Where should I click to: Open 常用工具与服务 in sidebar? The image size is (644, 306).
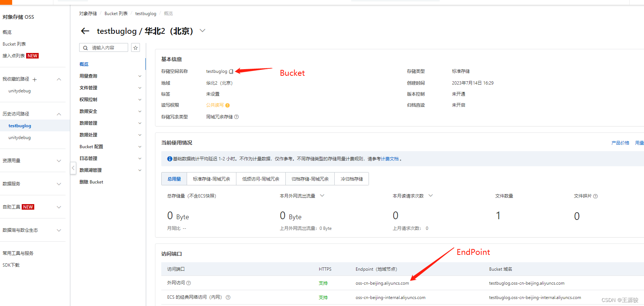18,253
